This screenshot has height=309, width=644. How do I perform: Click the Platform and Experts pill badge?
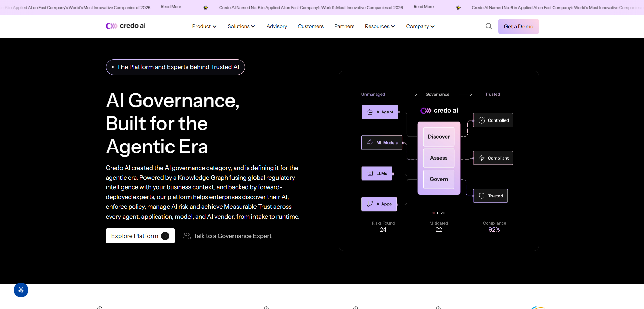point(175,67)
